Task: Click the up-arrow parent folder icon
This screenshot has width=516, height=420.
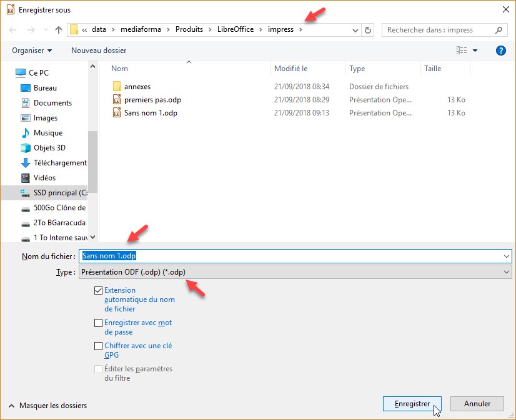Action: tap(59, 30)
